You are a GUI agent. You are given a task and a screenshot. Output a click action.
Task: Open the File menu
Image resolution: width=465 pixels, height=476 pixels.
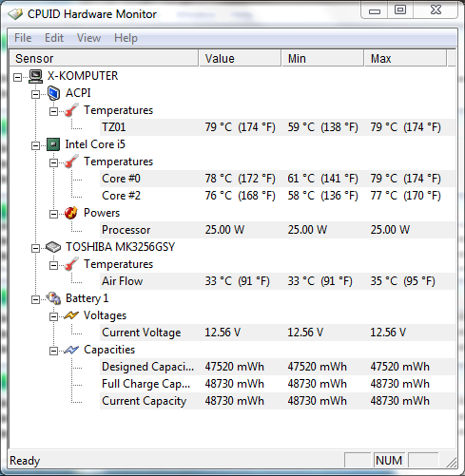[x=23, y=38]
